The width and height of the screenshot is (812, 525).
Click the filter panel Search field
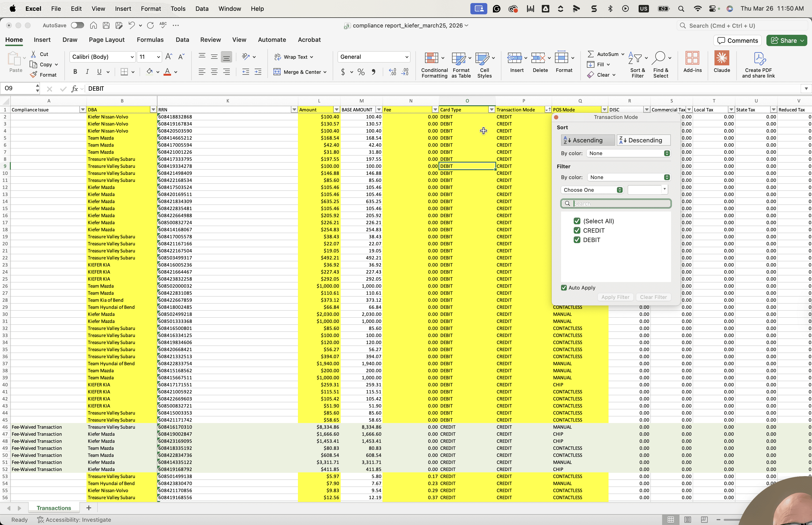coord(616,204)
